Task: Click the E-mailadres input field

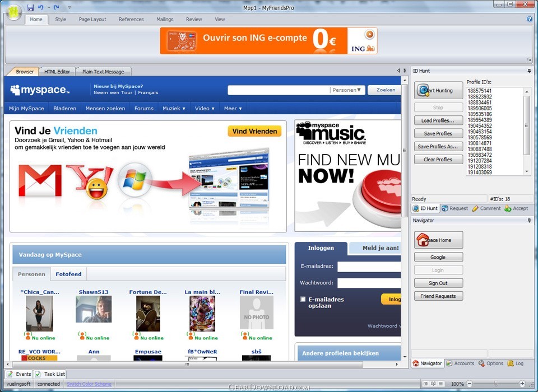Action: [x=369, y=267]
